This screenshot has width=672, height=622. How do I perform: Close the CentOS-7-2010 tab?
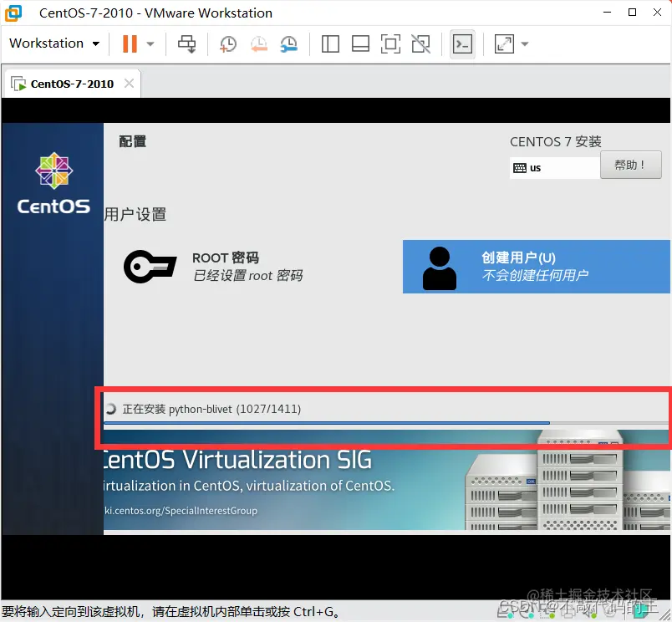click(x=129, y=83)
